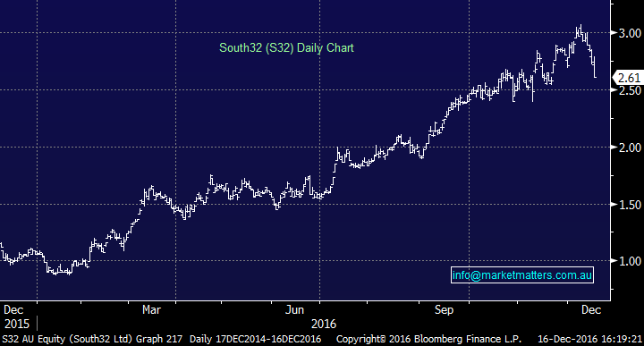This screenshot has width=644, height=346.
Task: Click the Copyright 2016 Bloomberg Finance L.P. text
Action: click(428, 339)
